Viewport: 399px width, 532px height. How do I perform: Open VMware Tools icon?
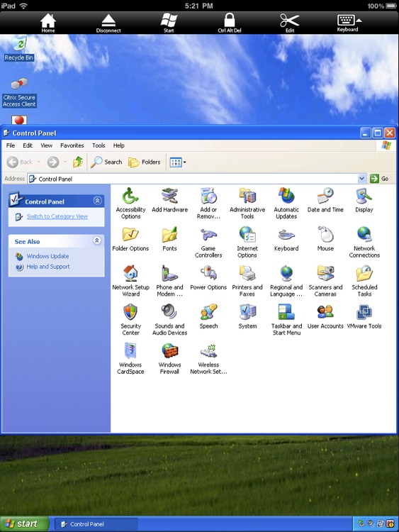click(364, 316)
